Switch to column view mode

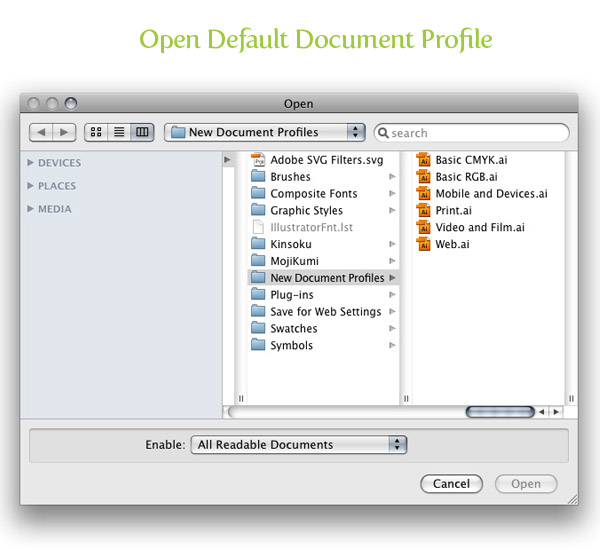pyautogui.click(x=142, y=132)
